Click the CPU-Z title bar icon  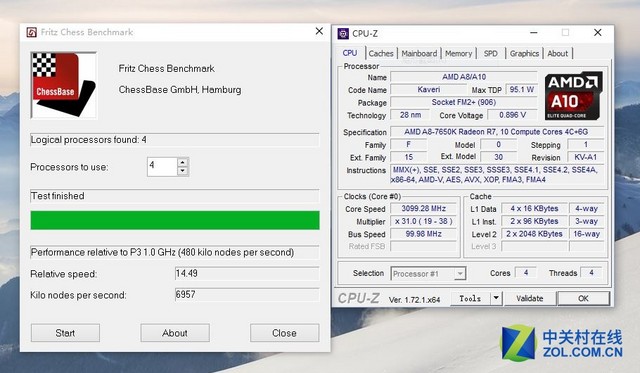click(343, 33)
